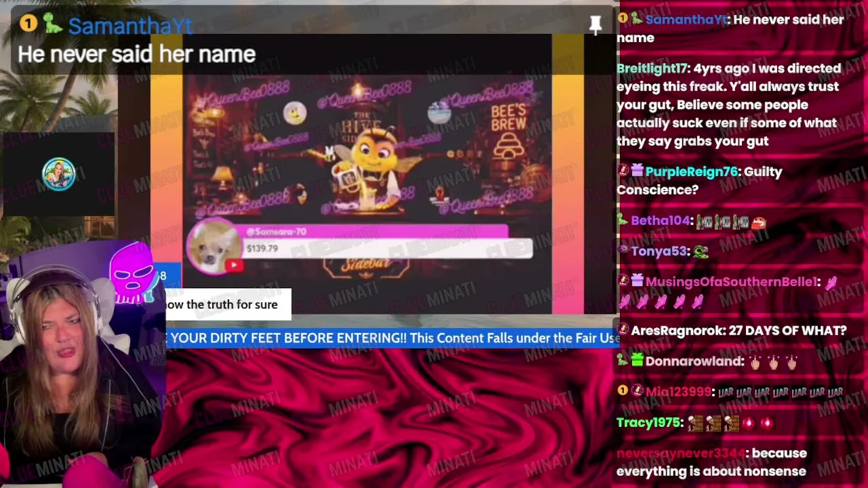
Task: Click the pinned text "He never said her name"
Action: pos(136,54)
